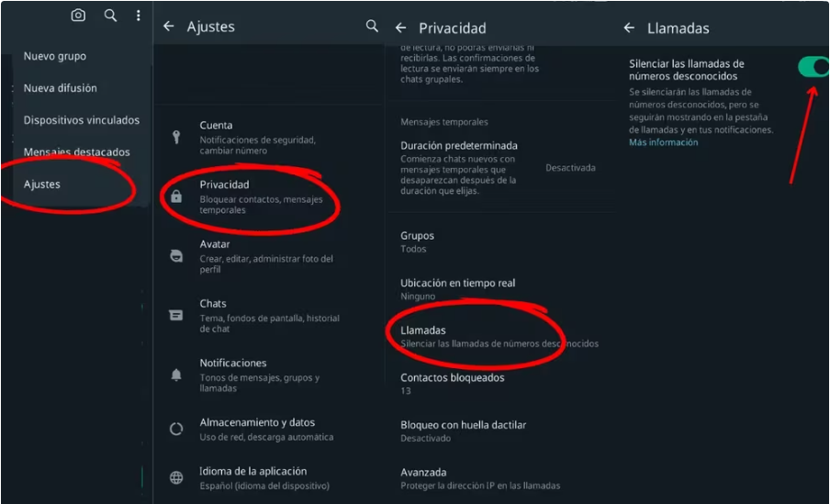The image size is (830, 504).
Task: Select Ajustes from the dropdown menu
Action: [42, 185]
